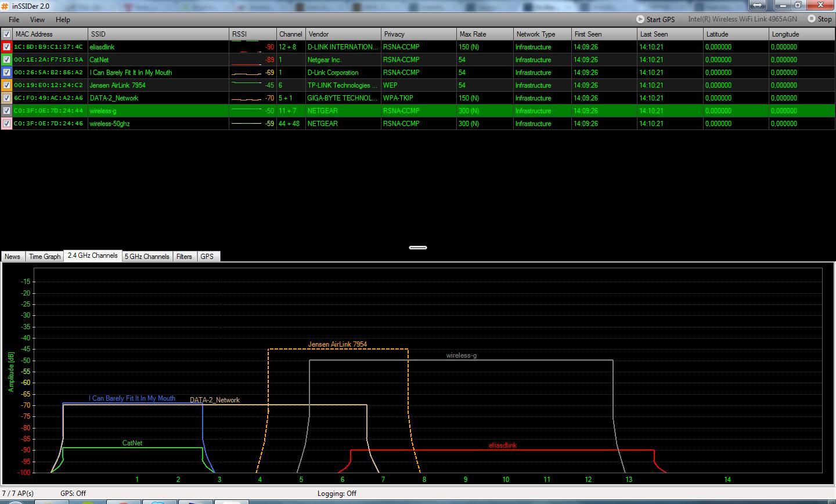836x504 pixels.
Task: Sort by RSSI column header
Action: [253, 34]
